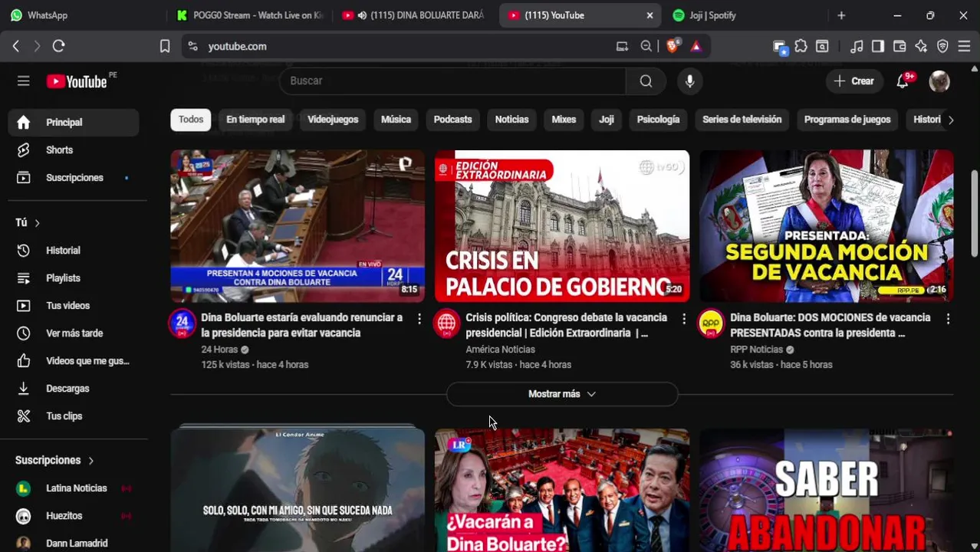
Task: Select the Series de televisión chip
Action: point(742,120)
